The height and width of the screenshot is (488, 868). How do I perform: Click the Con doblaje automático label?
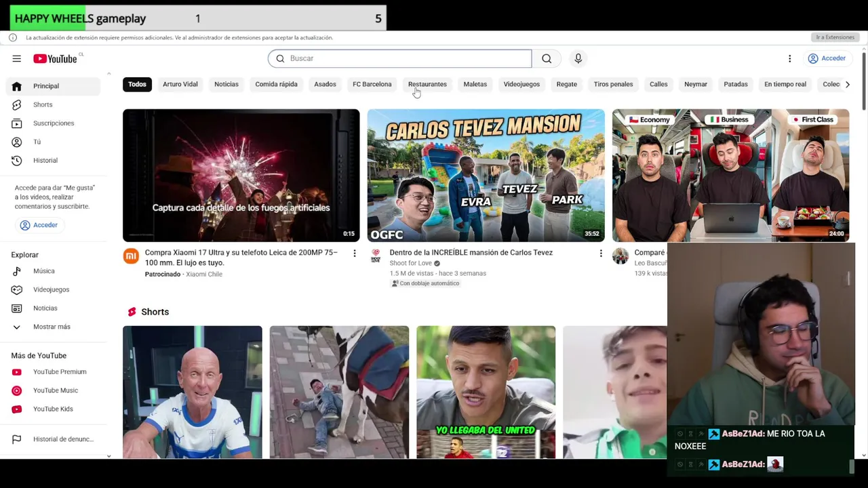[x=425, y=283]
